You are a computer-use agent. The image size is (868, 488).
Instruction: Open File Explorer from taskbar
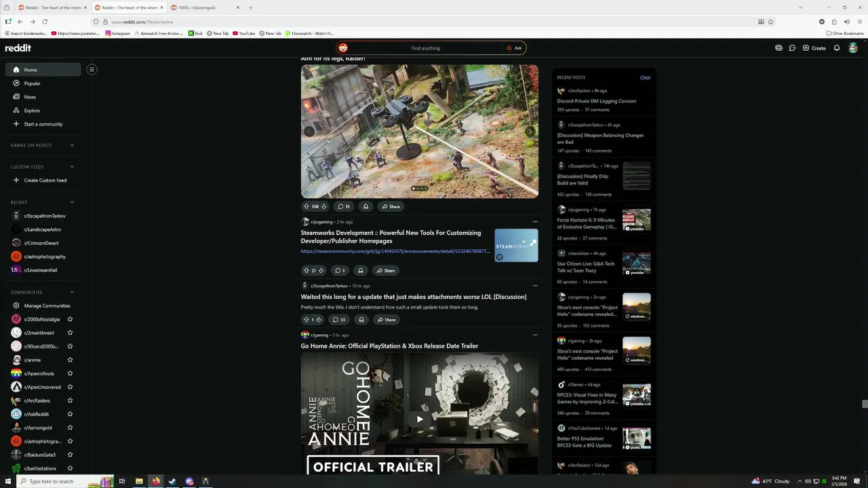click(139, 481)
